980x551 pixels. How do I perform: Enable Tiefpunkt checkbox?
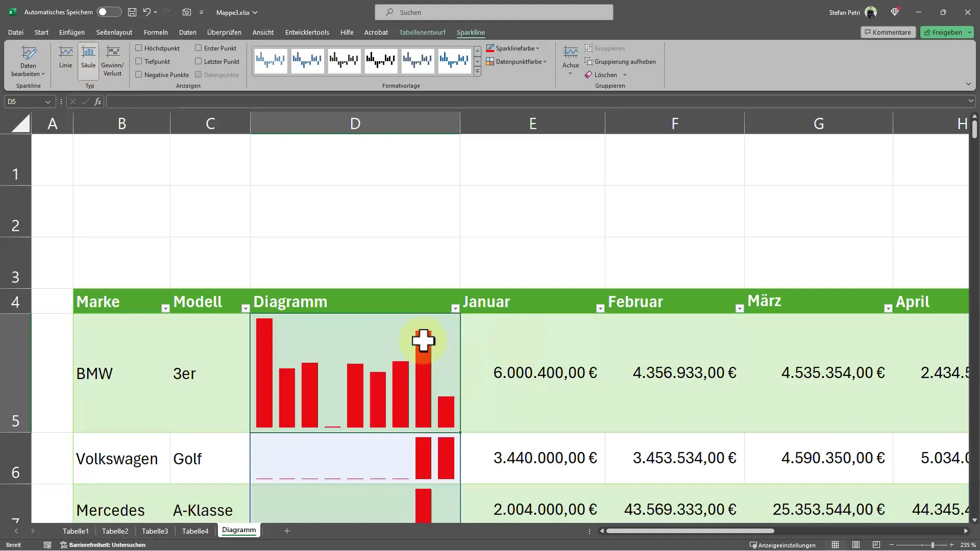click(138, 61)
